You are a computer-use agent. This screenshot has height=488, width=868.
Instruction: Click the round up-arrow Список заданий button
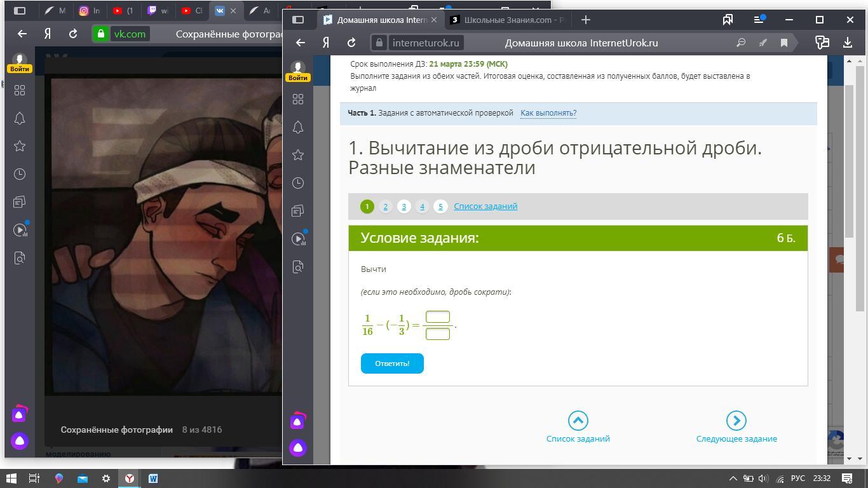(578, 421)
